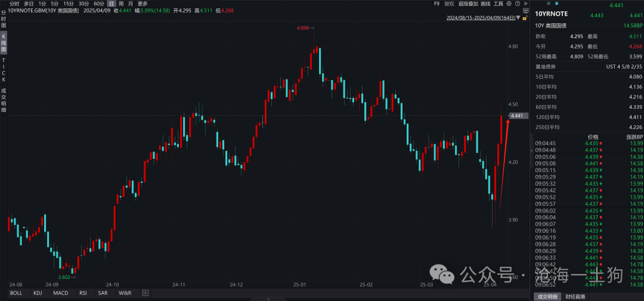Click the question mark help icon

pyautogui.click(x=518, y=4)
